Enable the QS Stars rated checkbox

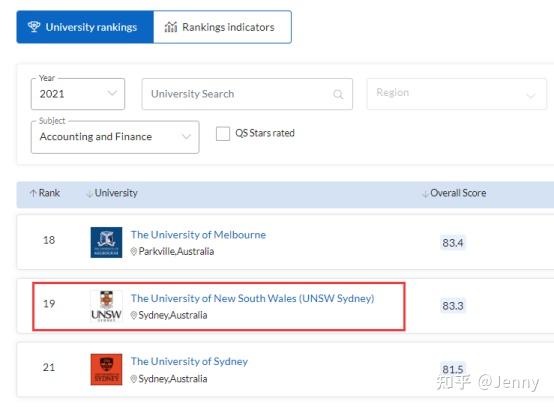point(223,134)
